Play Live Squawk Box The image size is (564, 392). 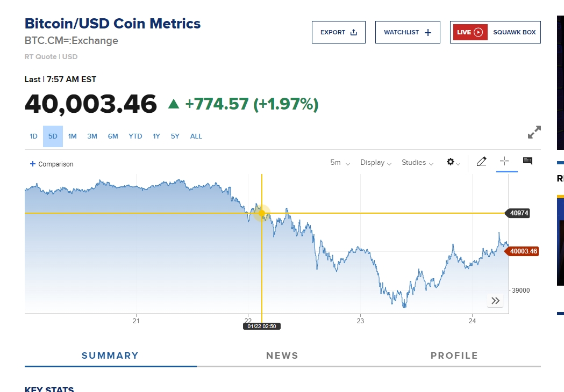click(495, 32)
